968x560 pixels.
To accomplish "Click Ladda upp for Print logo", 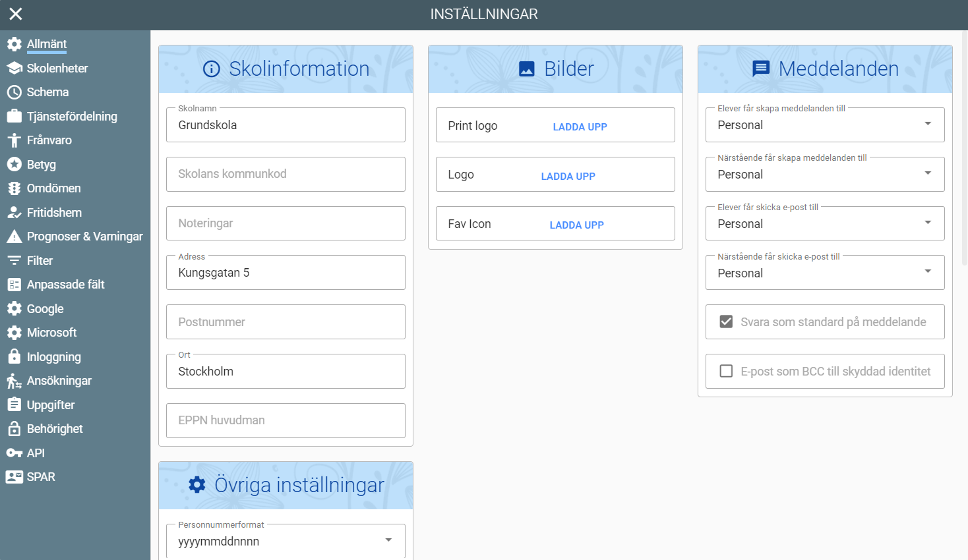I will [x=580, y=126].
